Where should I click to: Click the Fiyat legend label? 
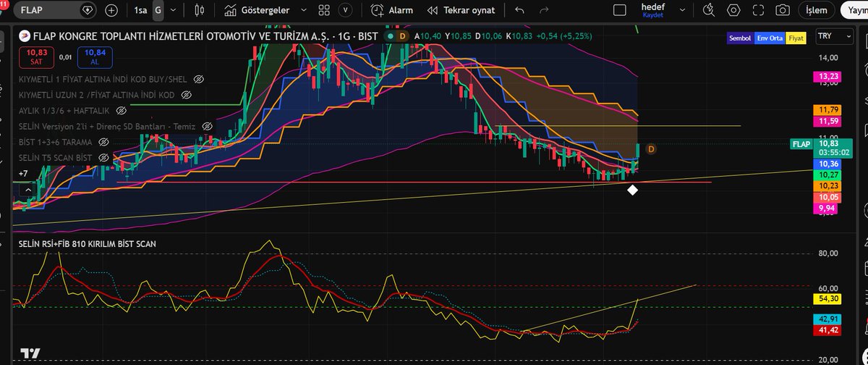(x=796, y=38)
